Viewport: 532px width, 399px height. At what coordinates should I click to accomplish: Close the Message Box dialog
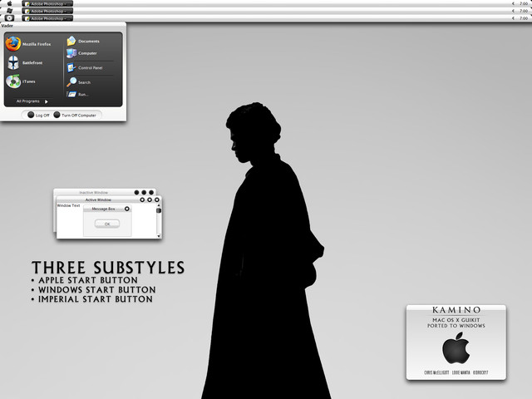(x=127, y=209)
